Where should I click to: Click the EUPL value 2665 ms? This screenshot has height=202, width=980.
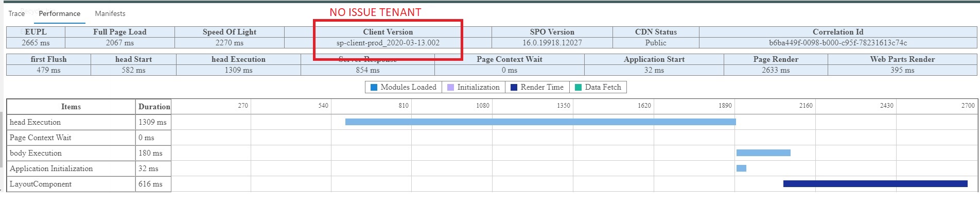coord(36,43)
